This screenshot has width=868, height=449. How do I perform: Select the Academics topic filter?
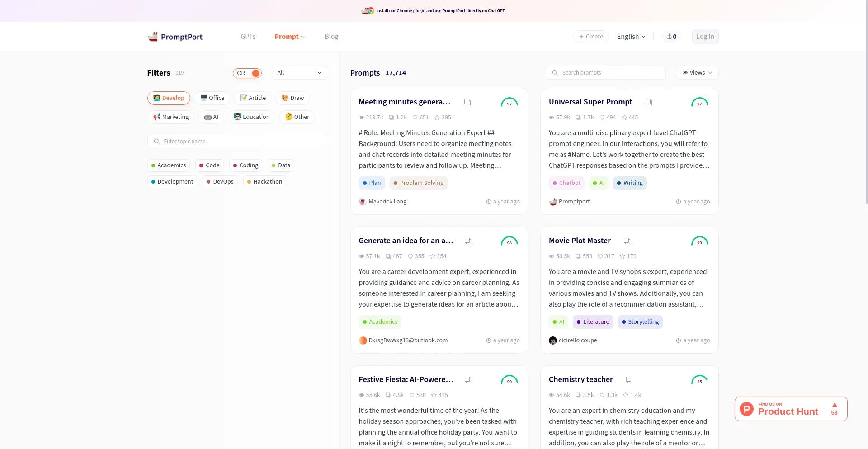click(169, 165)
